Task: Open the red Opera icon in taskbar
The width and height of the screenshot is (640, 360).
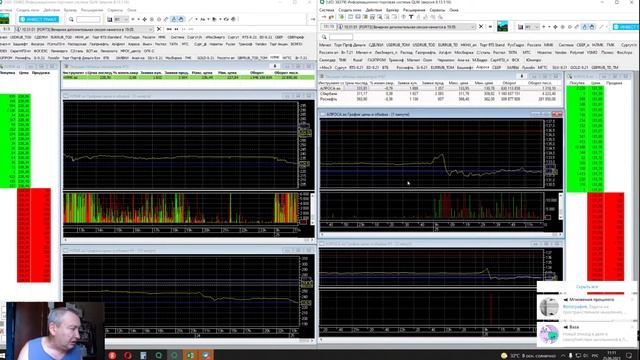Action: [x=127, y=356]
